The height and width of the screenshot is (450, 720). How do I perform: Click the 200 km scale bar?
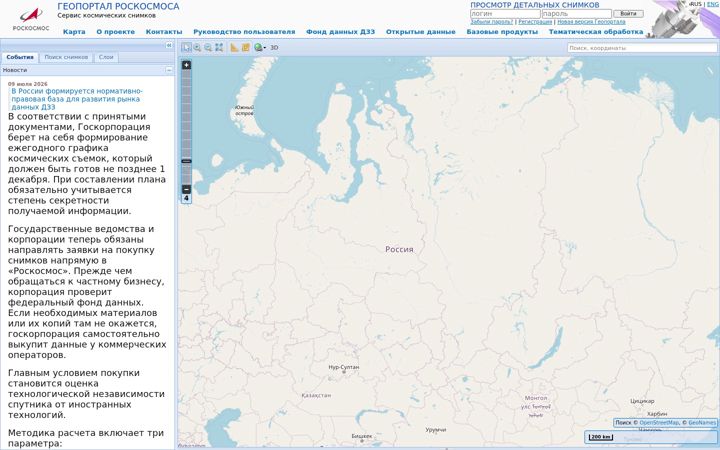pos(601,437)
